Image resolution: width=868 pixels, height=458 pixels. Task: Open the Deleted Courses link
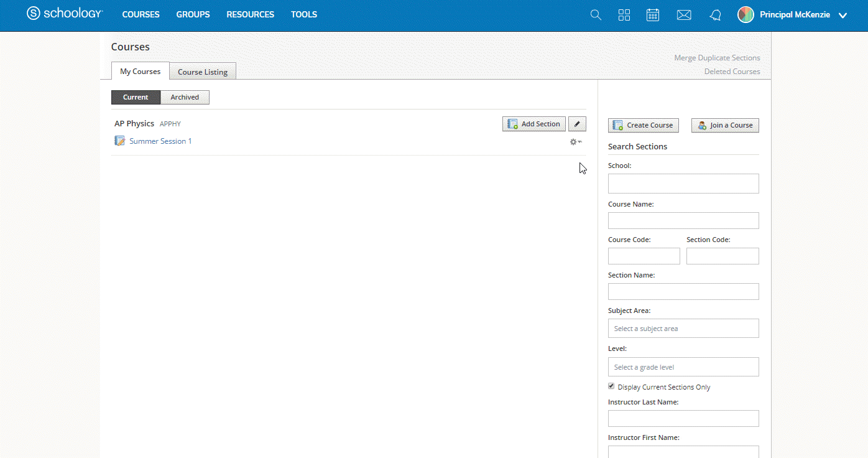(732, 71)
